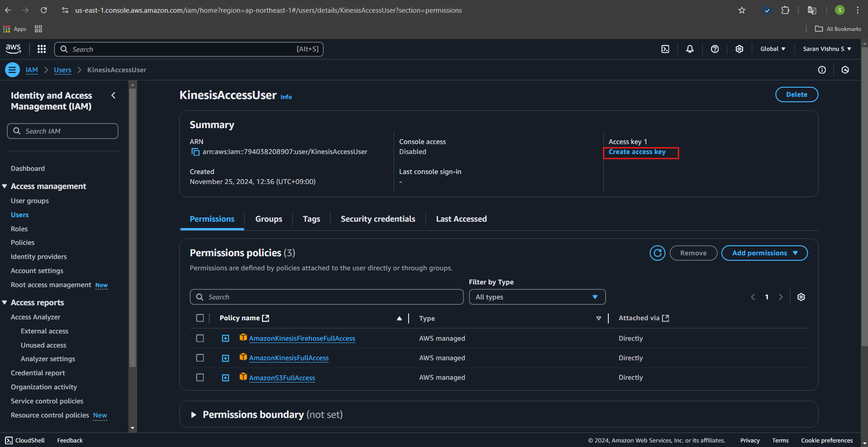Open the Filter by Type dropdown
This screenshot has height=447, width=868.
tap(537, 297)
